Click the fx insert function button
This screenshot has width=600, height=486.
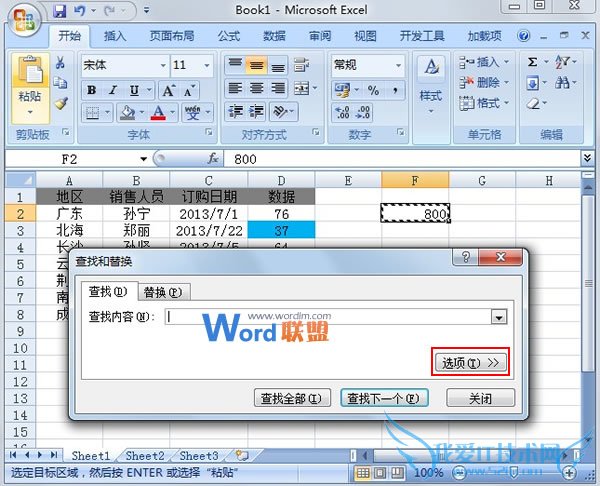(213, 158)
